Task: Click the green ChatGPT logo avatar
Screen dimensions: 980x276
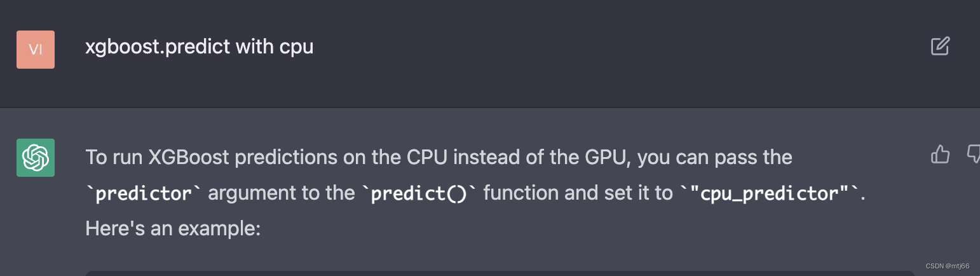Action: (x=36, y=157)
